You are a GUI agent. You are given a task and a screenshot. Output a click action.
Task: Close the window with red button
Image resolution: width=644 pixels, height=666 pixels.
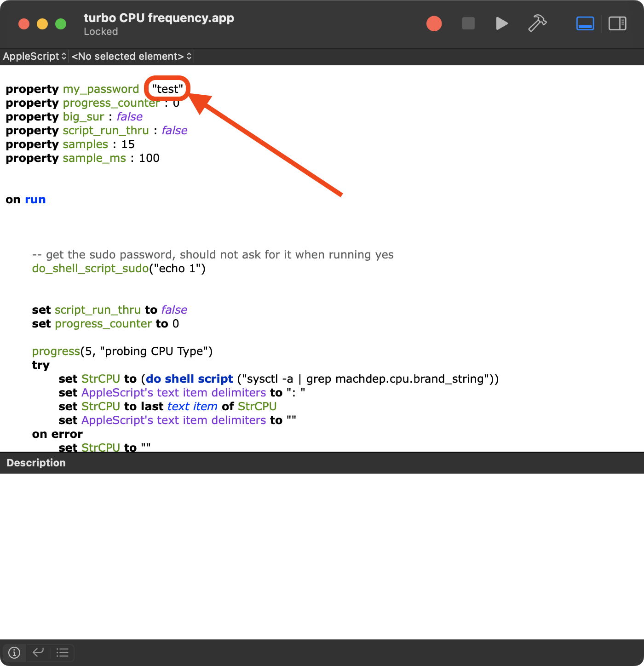(24, 24)
